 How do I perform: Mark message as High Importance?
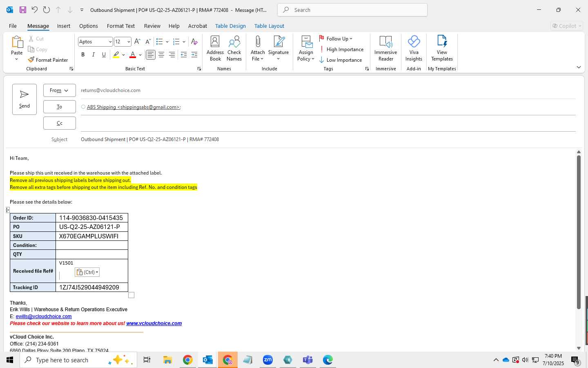341,49
